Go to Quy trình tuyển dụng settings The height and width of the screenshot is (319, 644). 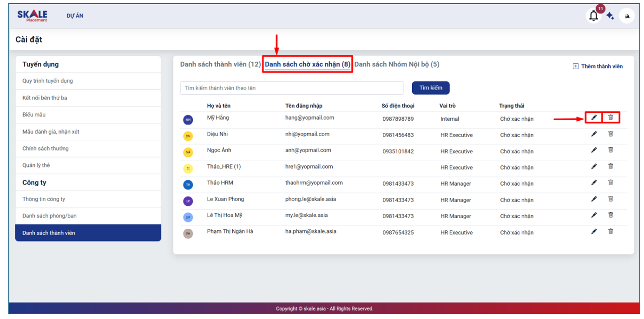pyautogui.click(x=48, y=81)
